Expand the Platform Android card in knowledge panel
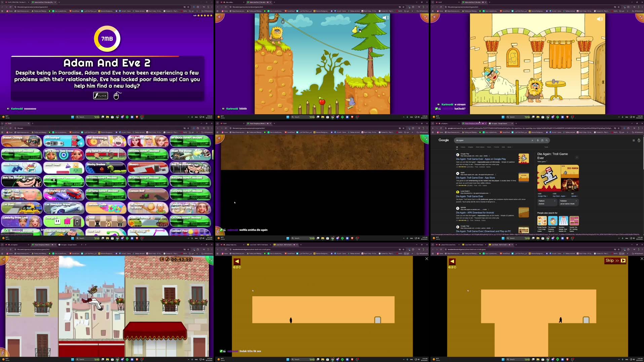The height and width of the screenshot is (362, 644). coord(547,202)
